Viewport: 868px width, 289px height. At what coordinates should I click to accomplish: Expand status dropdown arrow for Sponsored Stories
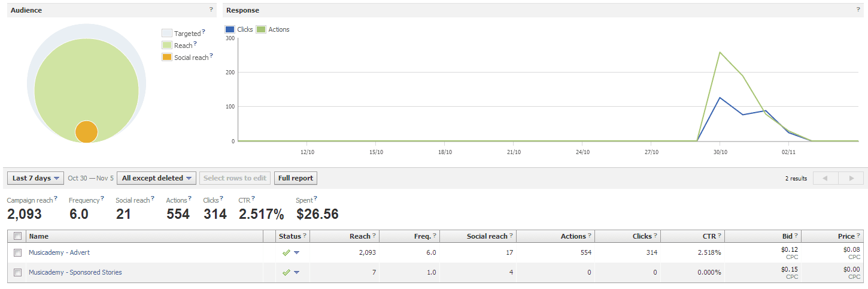tap(296, 273)
